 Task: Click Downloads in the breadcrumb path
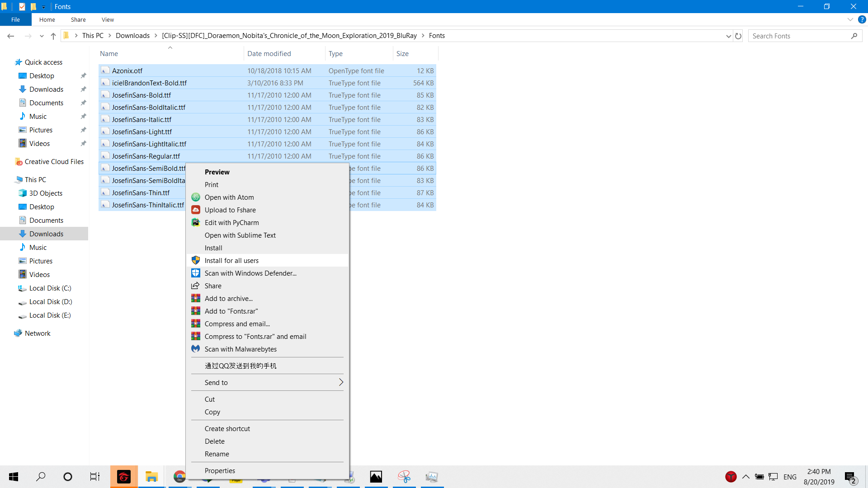(132, 36)
